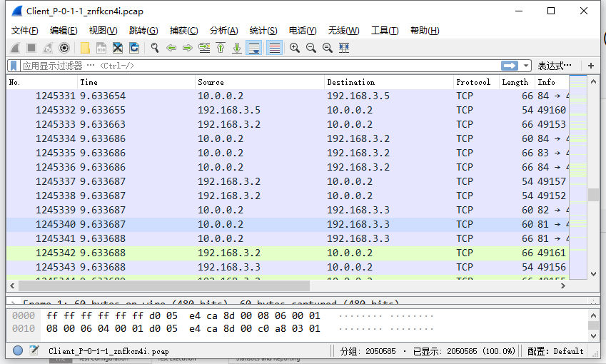Click the filter bookmark icon
The width and height of the screenshot is (606, 364).
coord(14,66)
